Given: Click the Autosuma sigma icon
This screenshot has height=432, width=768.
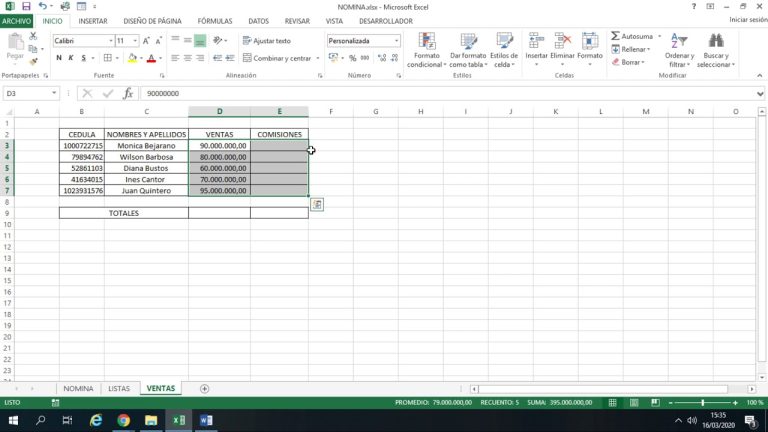Looking at the screenshot, I should (616, 36).
